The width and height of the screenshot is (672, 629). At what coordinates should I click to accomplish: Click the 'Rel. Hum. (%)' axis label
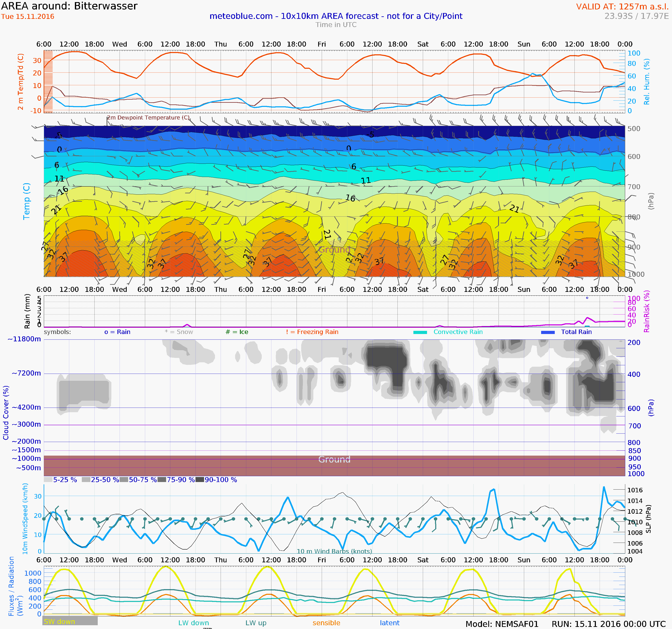pyautogui.click(x=646, y=82)
